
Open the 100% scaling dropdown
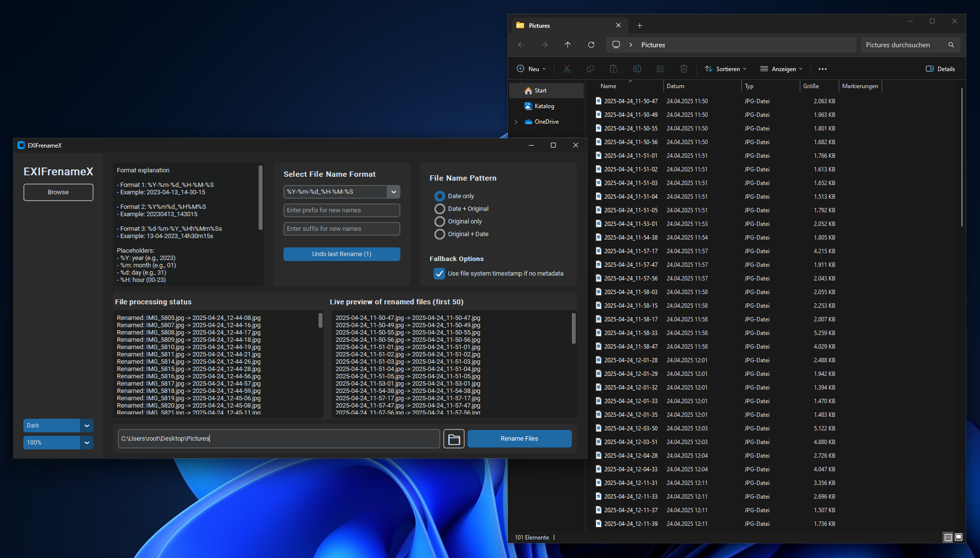pyautogui.click(x=87, y=443)
